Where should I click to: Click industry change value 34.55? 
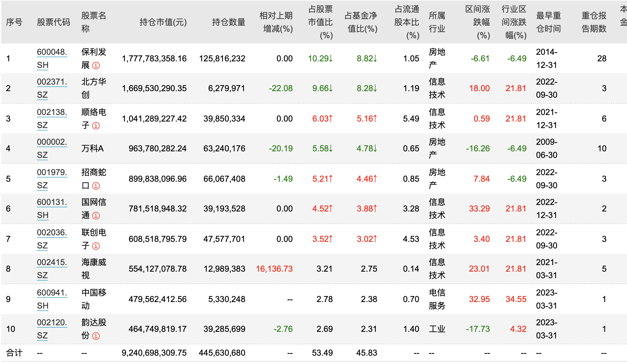click(516, 299)
